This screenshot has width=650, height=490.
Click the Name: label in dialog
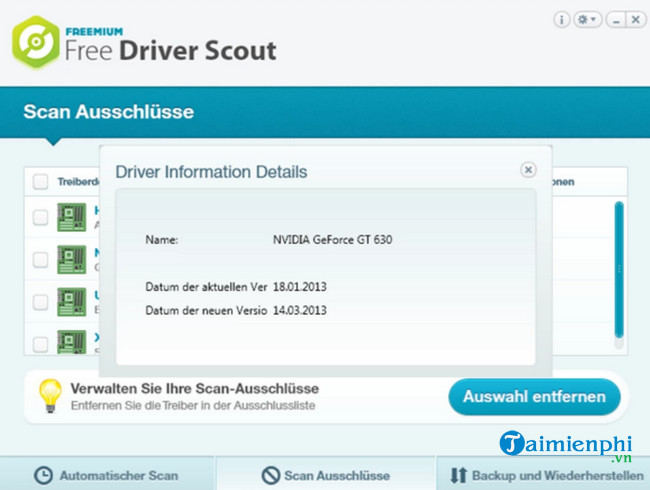[162, 240]
